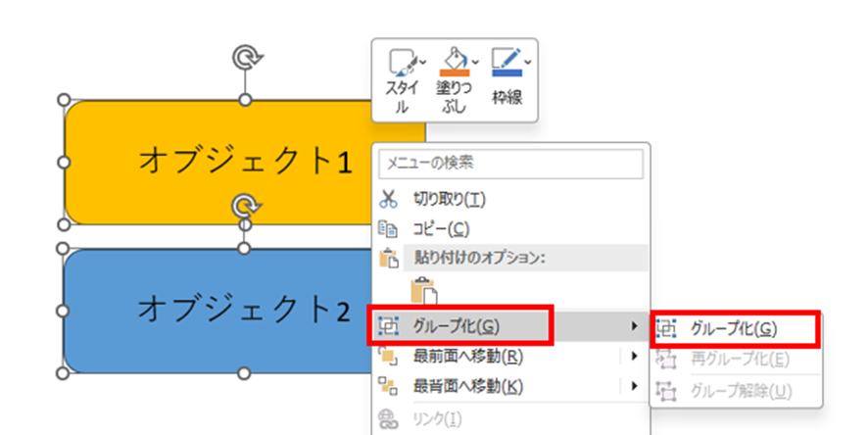Image resolution: width=868 pixels, height=435 pixels.
Task: Click in the メニューの検索 search box
Action: (x=510, y=163)
